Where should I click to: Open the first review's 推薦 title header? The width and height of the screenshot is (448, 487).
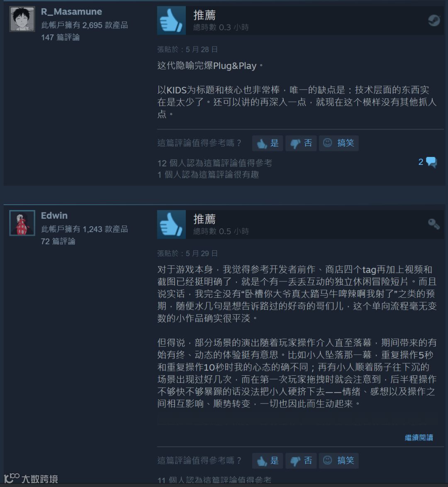tap(205, 15)
